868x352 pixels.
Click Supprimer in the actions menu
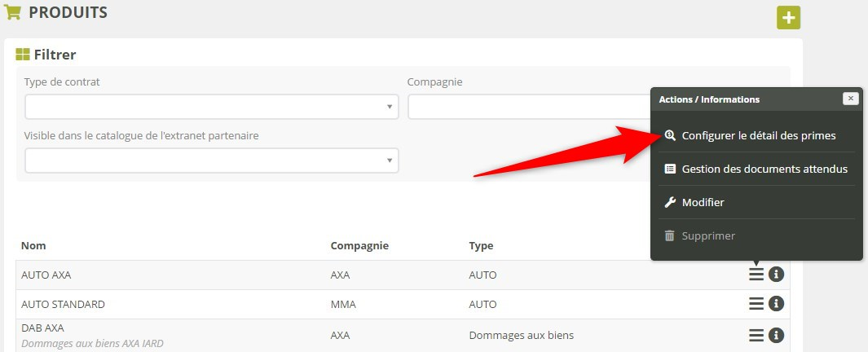tap(707, 235)
